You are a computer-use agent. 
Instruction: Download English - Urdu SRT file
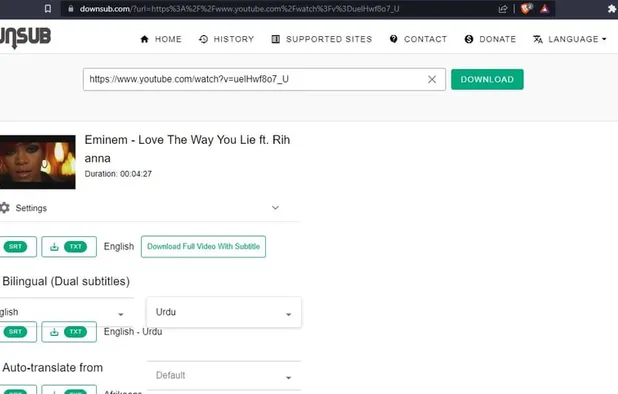pos(18,332)
